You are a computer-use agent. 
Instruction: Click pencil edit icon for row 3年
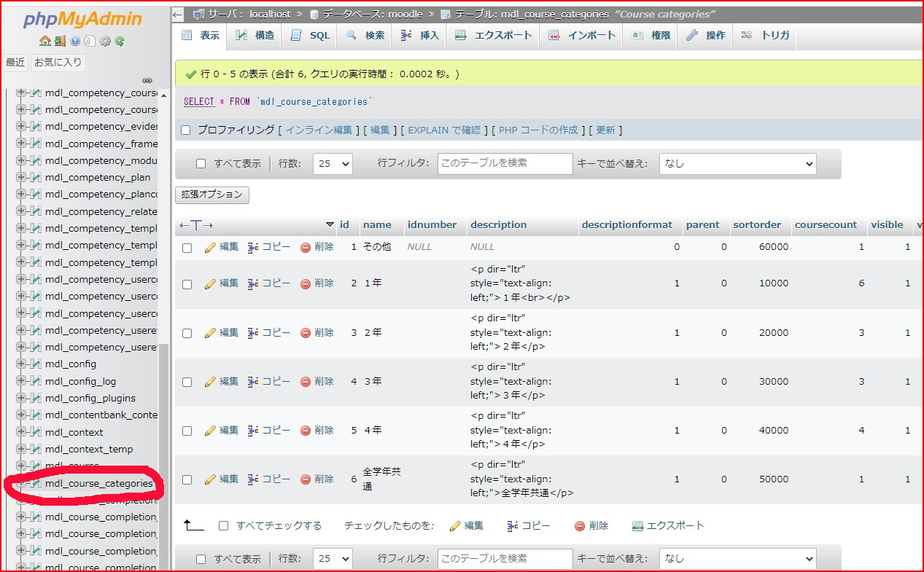coord(211,381)
